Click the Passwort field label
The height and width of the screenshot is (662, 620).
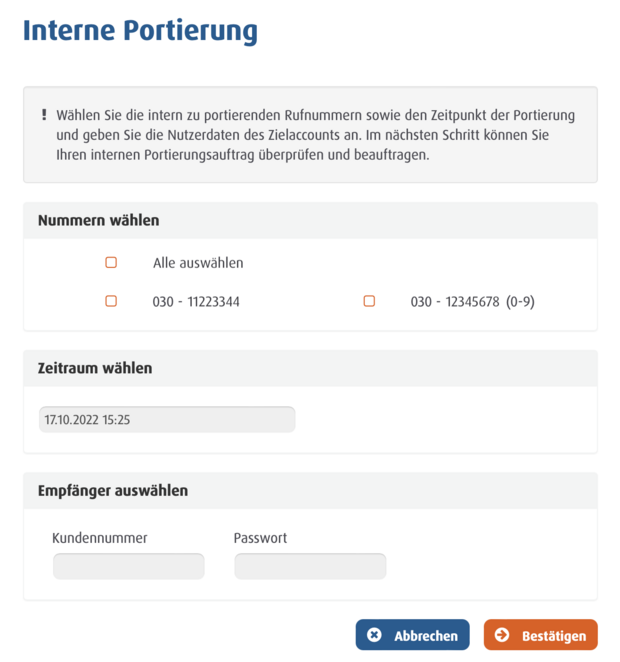pyautogui.click(x=260, y=538)
